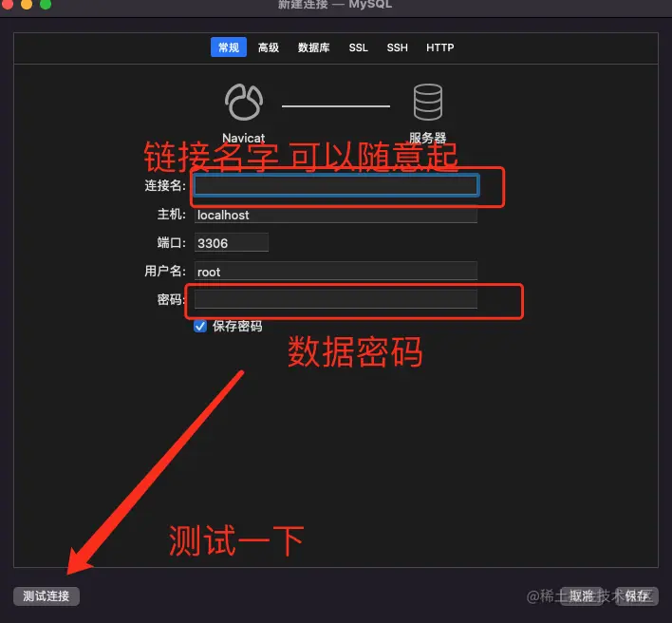Image resolution: width=672 pixels, height=623 pixels.
Task: Open the 数据库 tab
Action: pos(314,47)
